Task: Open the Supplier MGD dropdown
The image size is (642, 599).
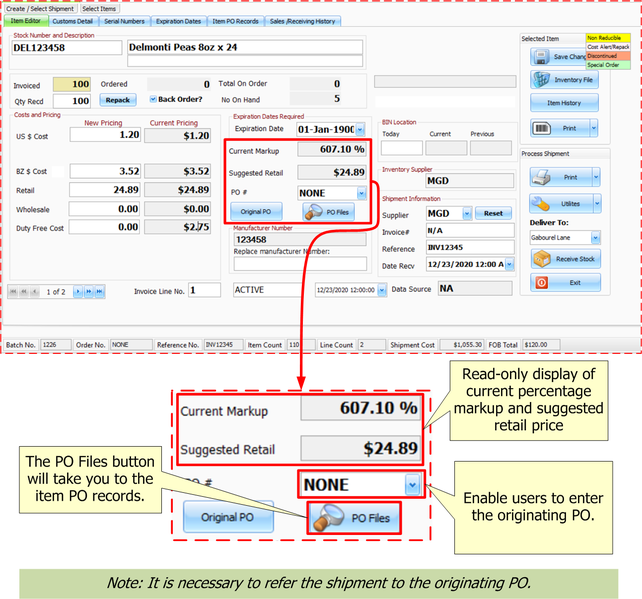Action: 467,213
